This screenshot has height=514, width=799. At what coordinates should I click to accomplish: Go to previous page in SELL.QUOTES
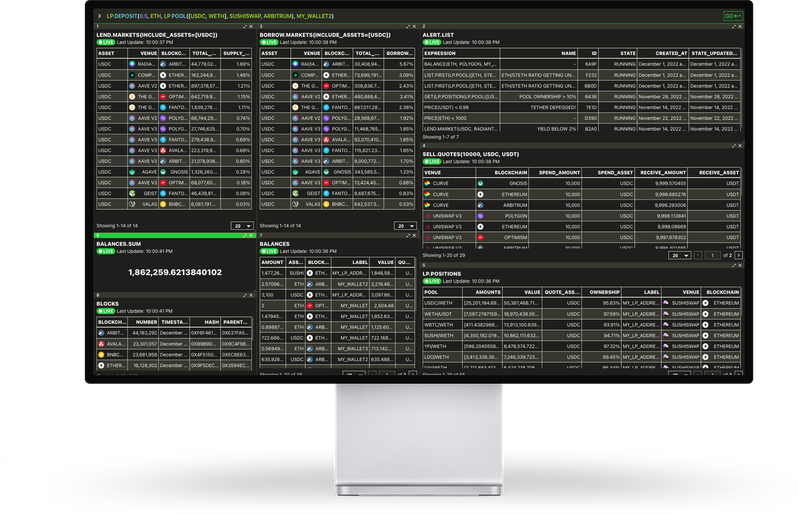pos(698,255)
